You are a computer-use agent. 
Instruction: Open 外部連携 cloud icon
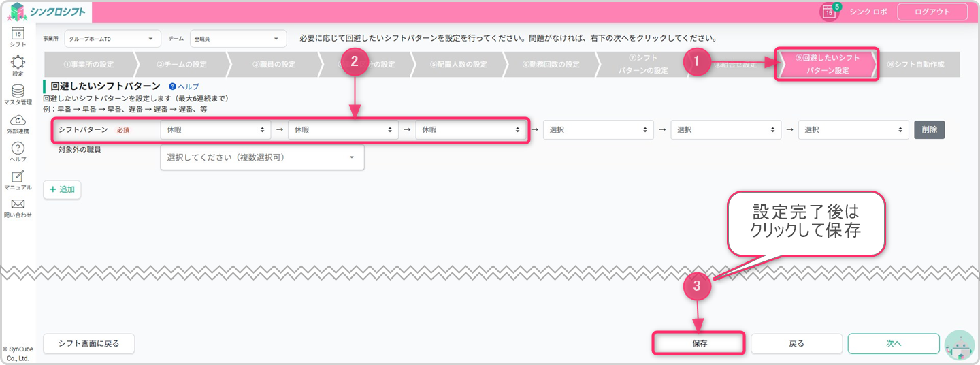click(18, 121)
